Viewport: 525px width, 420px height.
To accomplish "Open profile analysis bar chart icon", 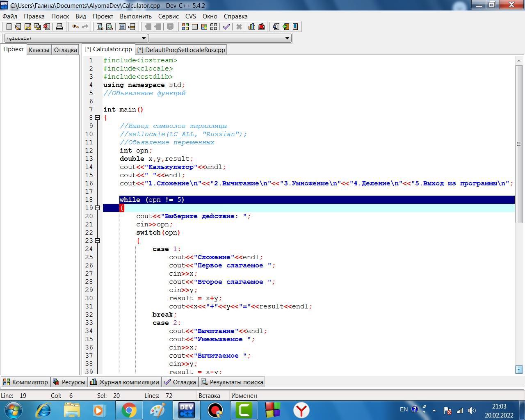I will [x=251, y=27].
